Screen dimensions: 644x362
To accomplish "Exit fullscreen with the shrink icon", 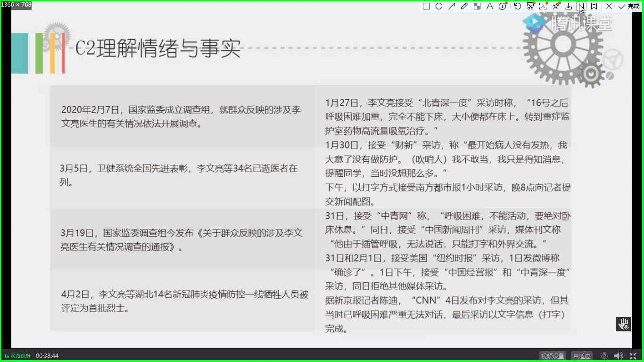I will point(633,356).
